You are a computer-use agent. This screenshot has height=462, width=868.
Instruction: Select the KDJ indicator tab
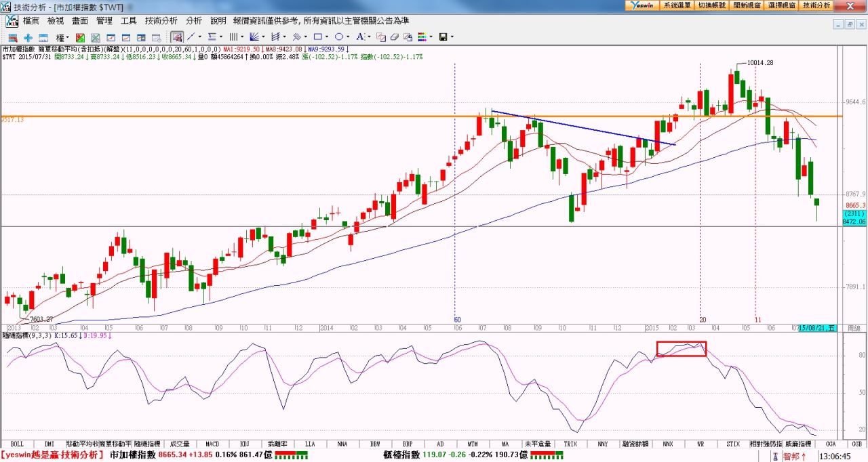tap(244, 444)
